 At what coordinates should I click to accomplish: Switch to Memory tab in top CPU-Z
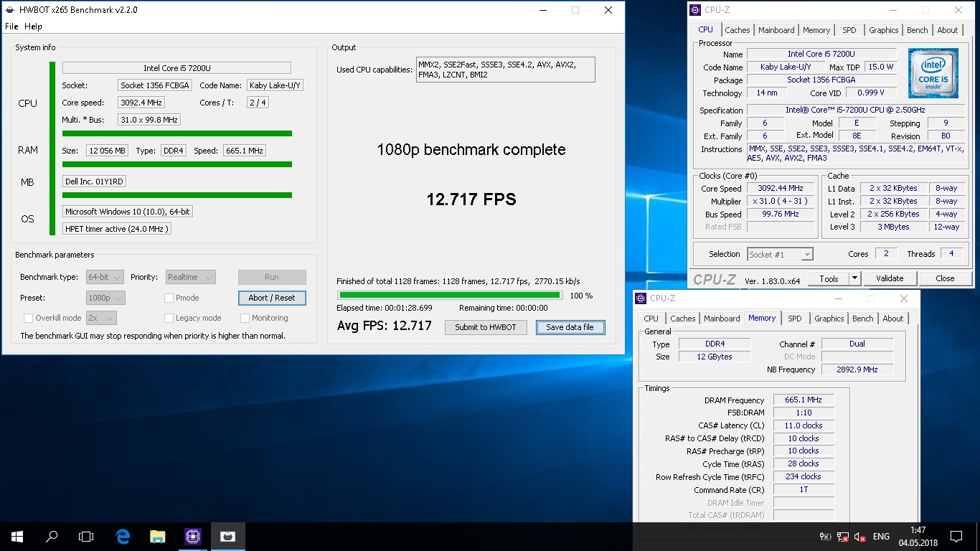coord(816,30)
